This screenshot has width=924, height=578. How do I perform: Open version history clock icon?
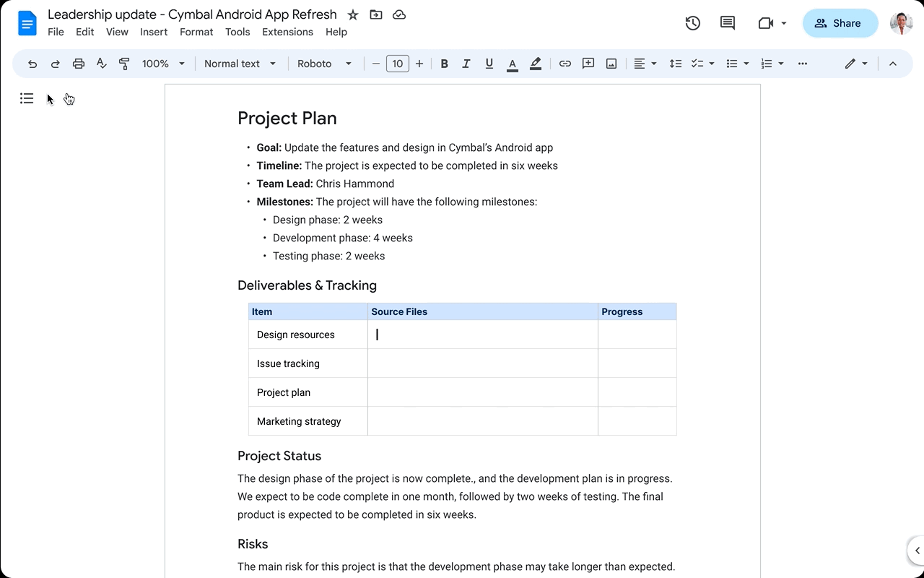pyautogui.click(x=692, y=23)
